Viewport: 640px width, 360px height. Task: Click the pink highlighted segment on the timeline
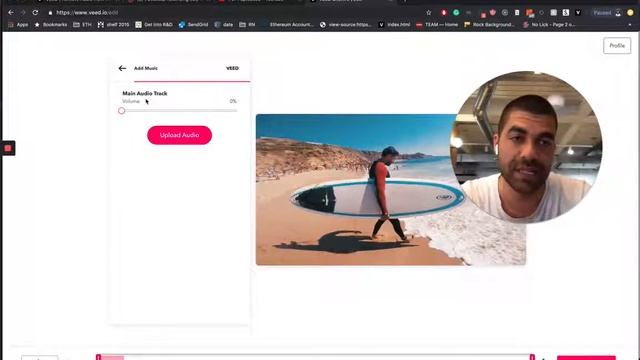[112, 358]
